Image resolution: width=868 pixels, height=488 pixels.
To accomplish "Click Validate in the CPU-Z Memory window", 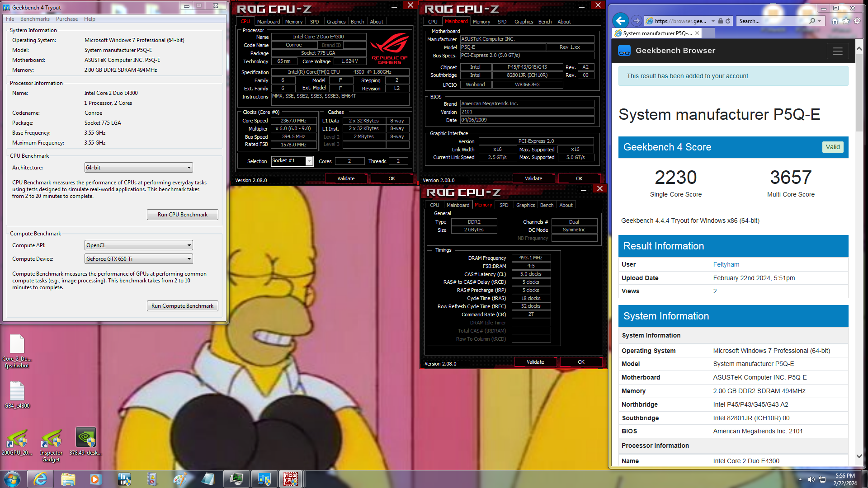I will click(535, 362).
